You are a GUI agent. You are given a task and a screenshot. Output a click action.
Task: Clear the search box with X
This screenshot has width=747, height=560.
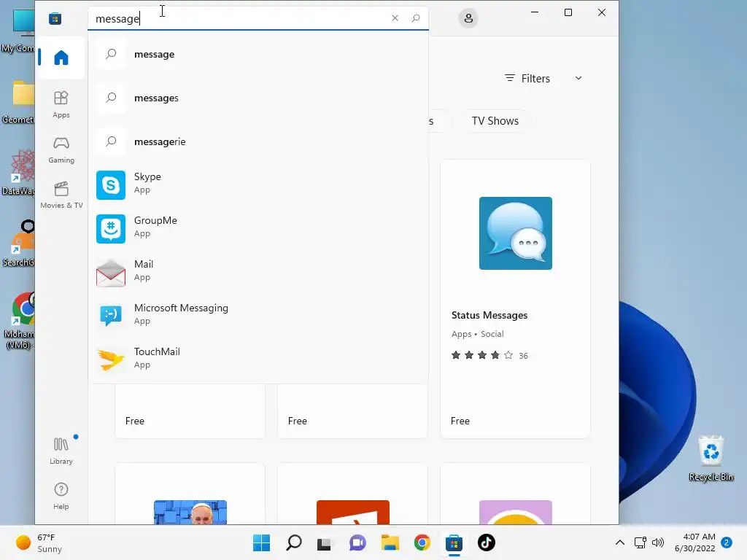[395, 18]
